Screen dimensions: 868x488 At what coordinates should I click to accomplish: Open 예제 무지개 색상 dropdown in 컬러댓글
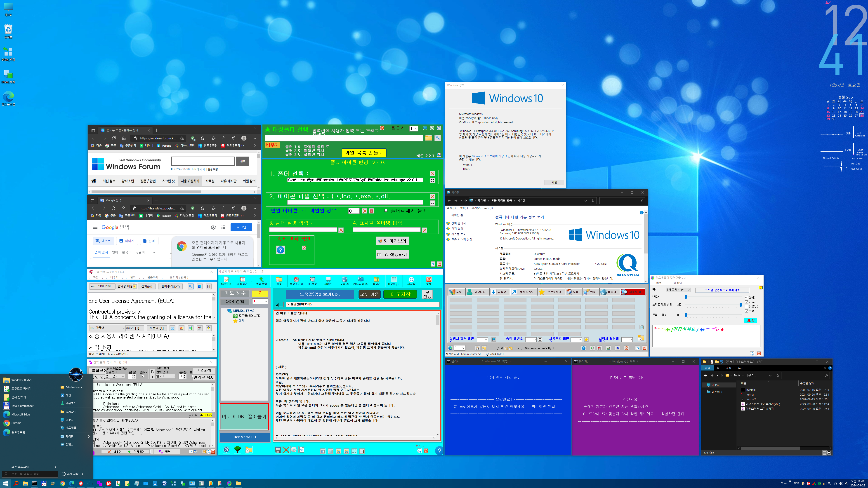(x=678, y=290)
